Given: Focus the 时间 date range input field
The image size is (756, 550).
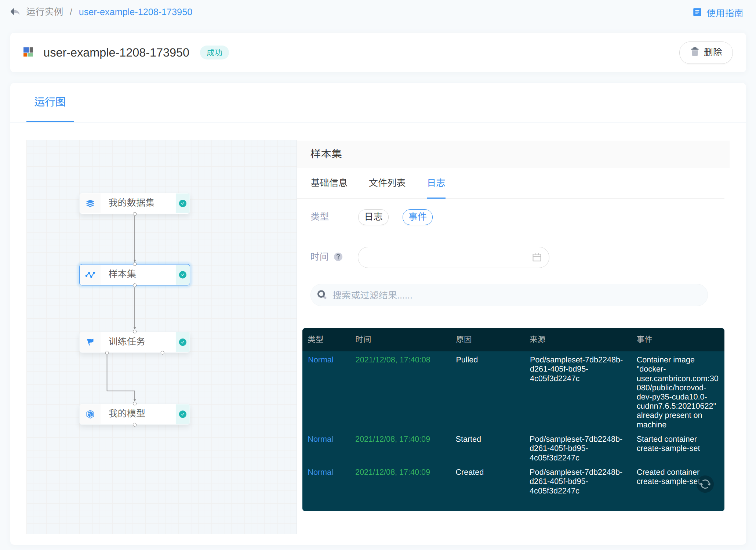Looking at the screenshot, I should [x=453, y=257].
